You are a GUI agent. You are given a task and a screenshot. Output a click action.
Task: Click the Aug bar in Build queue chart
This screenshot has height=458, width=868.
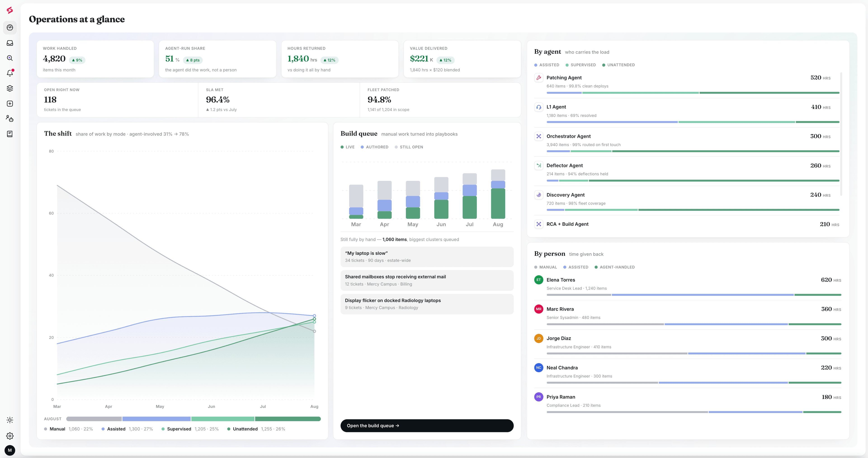click(498, 194)
